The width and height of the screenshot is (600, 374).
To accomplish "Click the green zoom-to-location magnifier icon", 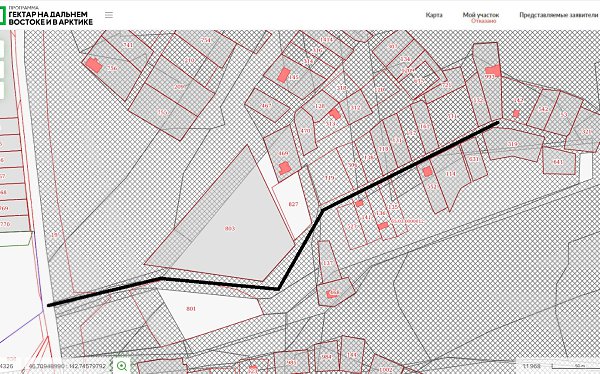I will coord(122,366).
